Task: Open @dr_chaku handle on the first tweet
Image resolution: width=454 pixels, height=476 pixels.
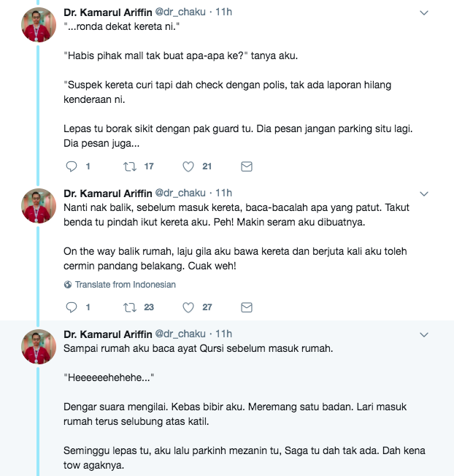Action: (x=180, y=12)
